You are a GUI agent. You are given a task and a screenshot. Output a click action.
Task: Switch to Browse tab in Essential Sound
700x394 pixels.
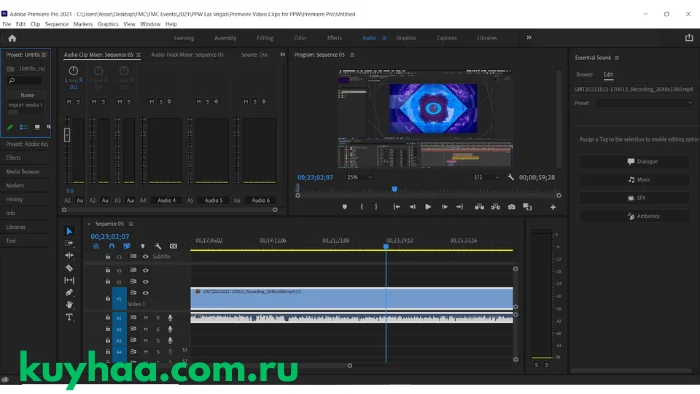[x=584, y=75]
